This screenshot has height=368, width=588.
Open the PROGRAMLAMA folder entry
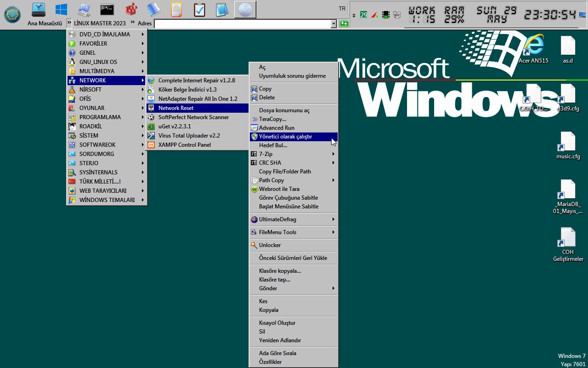(x=107, y=117)
